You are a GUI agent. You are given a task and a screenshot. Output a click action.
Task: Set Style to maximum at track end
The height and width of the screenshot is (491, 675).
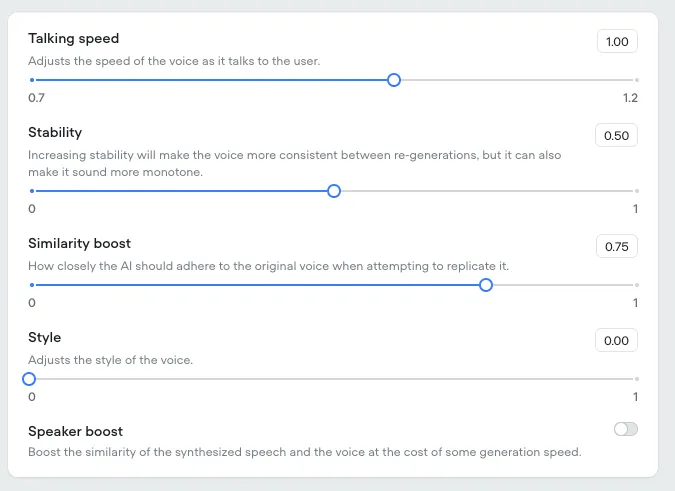637,379
